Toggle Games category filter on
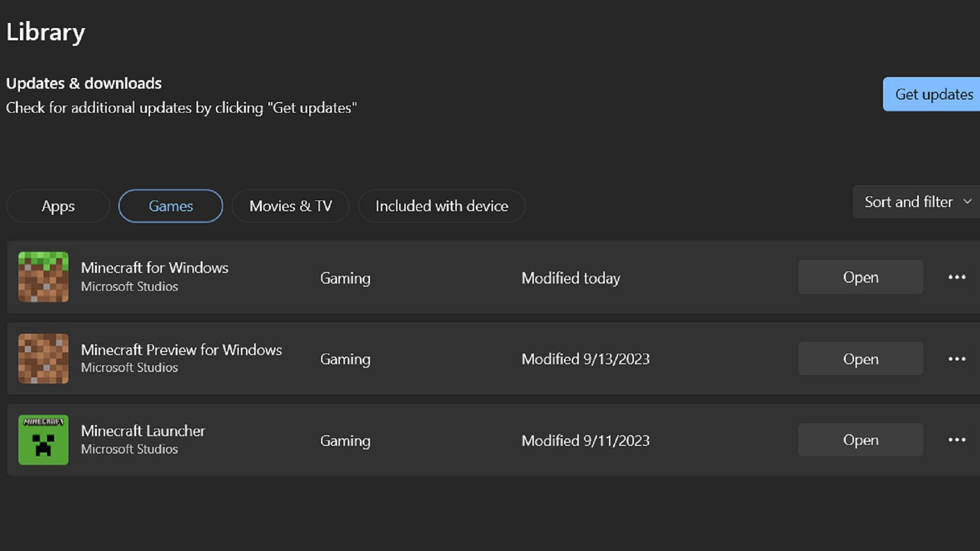 click(170, 206)
